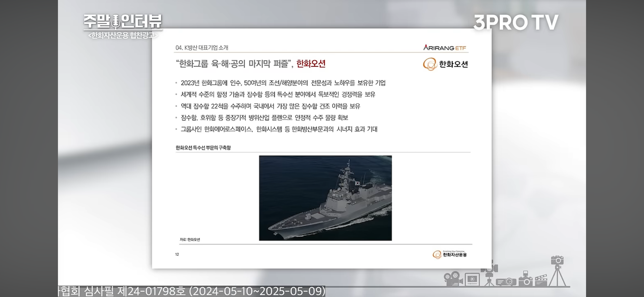Viewport: 644px width, 297px height.
Task: Click the bullet starting '역대 잠수함 22척'
Action: [x=270, y=106]
